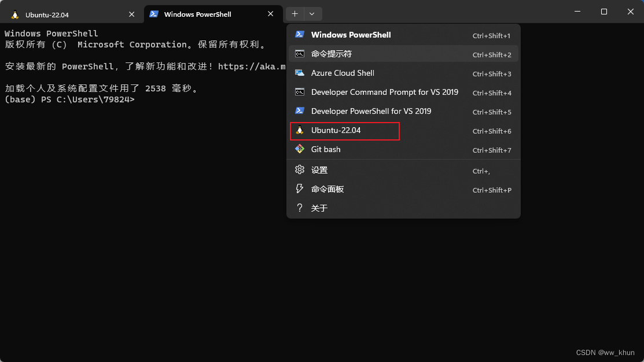
Task: Open the 关于 dialog entry
Action: [403, 208]
